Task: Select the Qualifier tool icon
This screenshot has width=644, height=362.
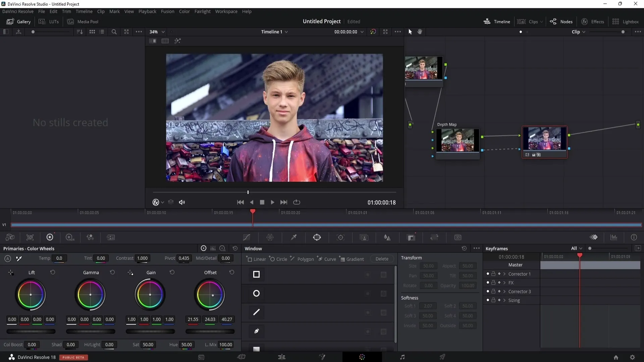Action: 293,237
